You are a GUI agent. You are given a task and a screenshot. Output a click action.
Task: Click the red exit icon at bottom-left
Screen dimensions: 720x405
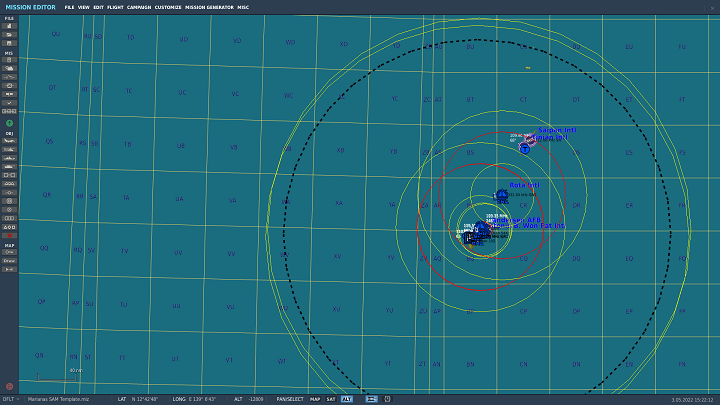click(x=9, y=386)
